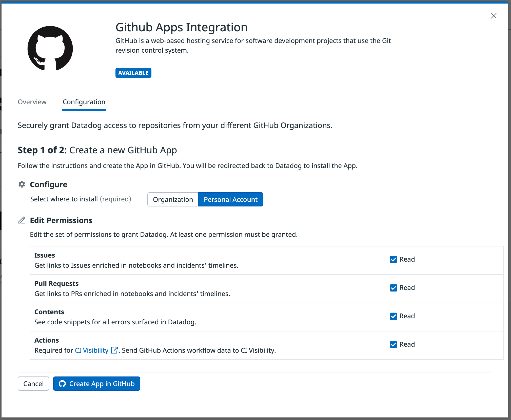Click the GitHub icon in Create App button
This screenshot has height=420, width=511.
coord(62,384)
